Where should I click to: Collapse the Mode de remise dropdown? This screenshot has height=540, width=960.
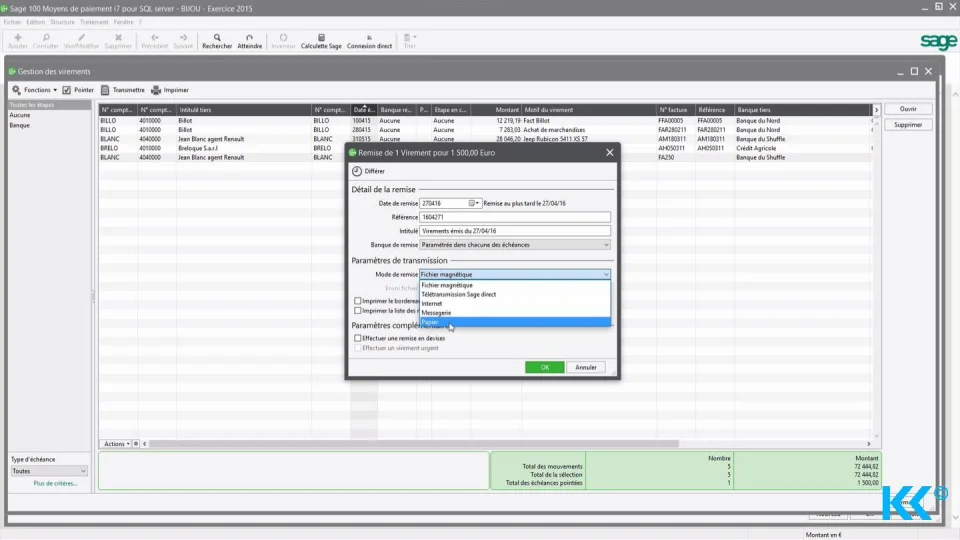tap(606, 274)
